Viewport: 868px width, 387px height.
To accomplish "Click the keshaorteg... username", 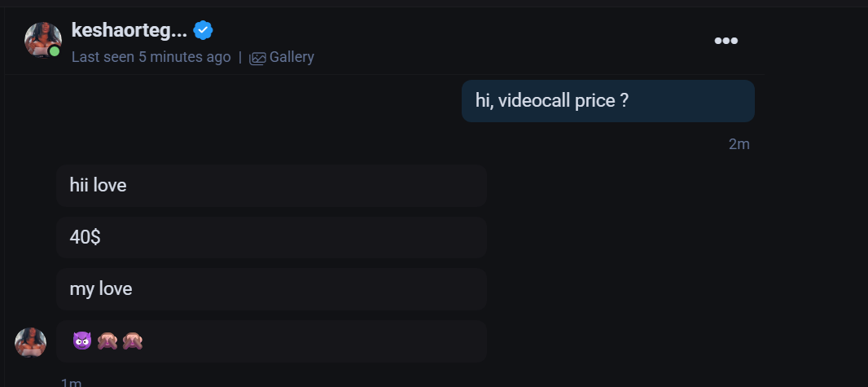I will (x=129, y=30).
